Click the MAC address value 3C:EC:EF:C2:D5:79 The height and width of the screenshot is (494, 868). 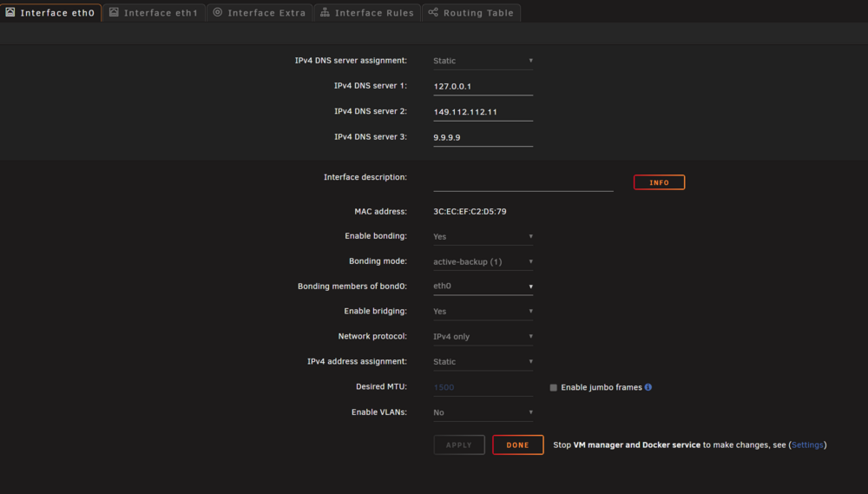470,212
